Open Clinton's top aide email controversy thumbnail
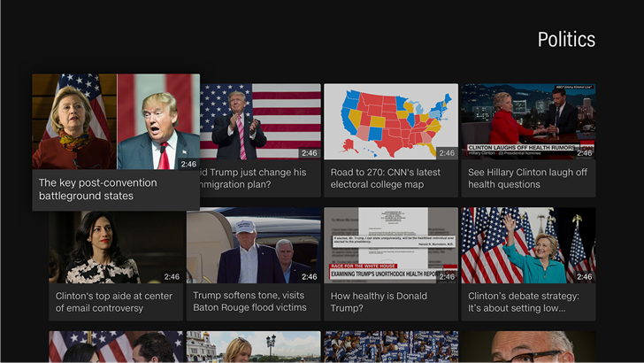This screenshot has width=644, height=363. click(x=116, y=245)
